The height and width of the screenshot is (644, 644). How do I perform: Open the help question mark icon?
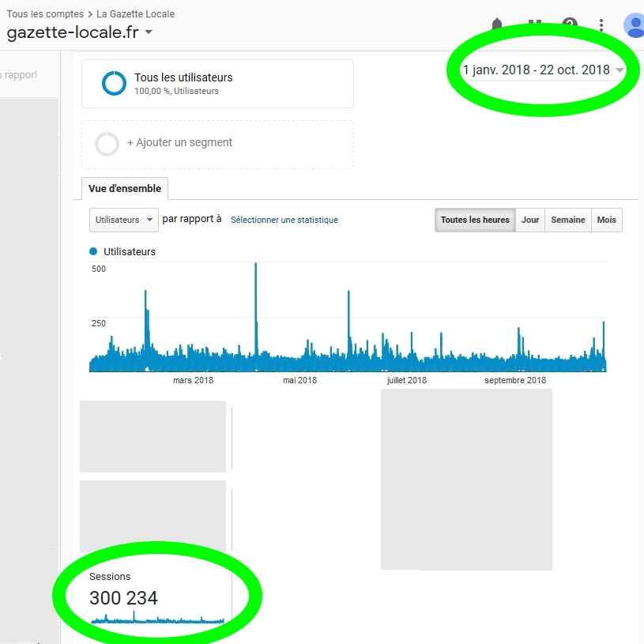pyautogui.click(x=570, y=24)
